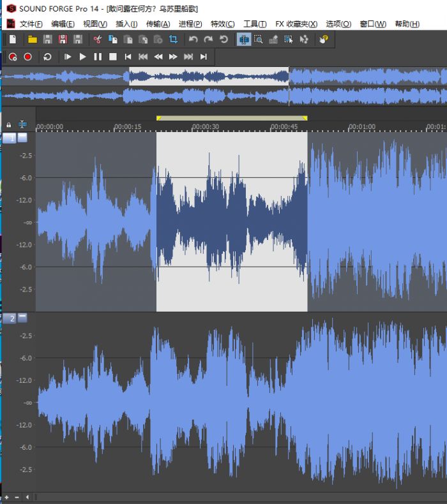Viewport: 447px width, 504px height.
Task: Click the Fast Forward button
Action: [x=173, y=57]
